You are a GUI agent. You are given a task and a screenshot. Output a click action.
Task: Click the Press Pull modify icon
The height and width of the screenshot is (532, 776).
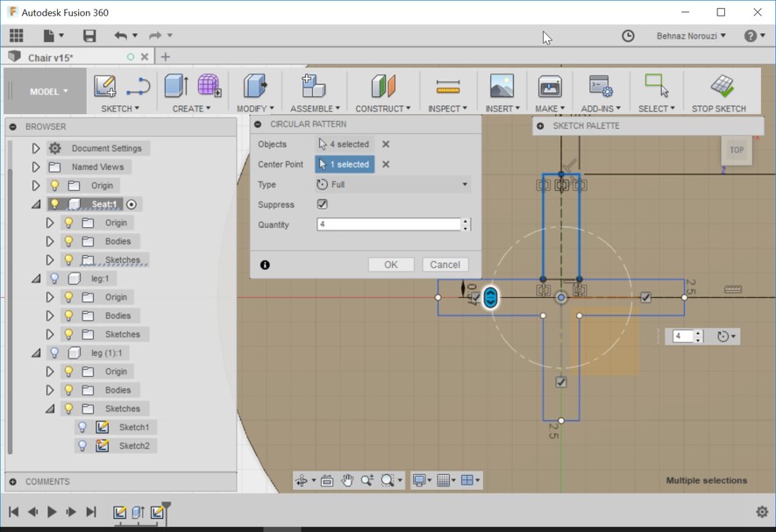point(255,85)
